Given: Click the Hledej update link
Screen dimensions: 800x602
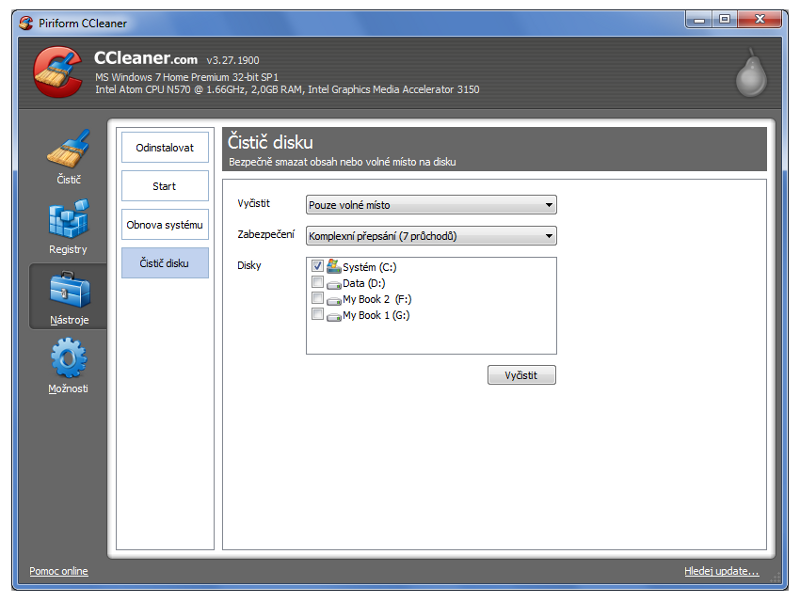Looking at the screenshot, I should click(x=721, y=571).
